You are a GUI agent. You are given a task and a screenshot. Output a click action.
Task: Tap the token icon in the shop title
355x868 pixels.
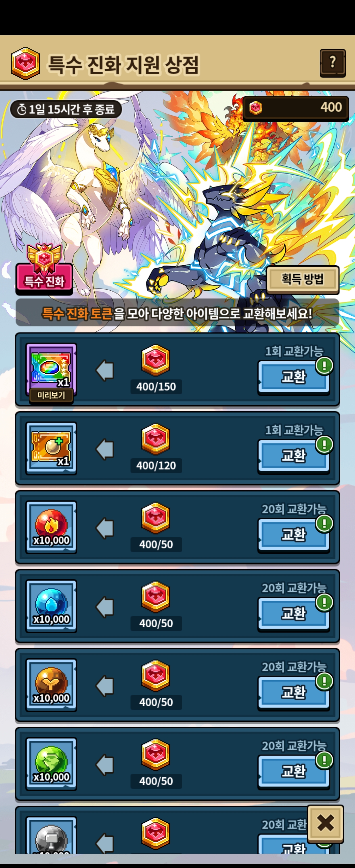[25, 64]
